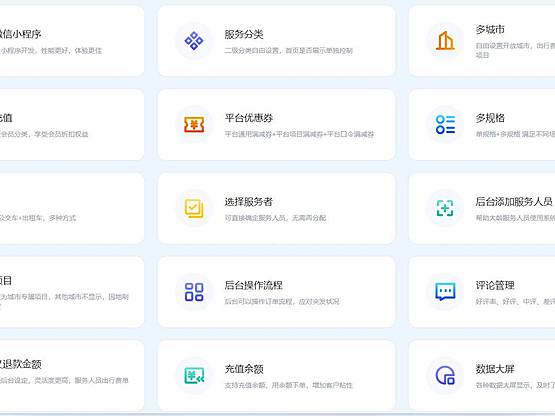
Task: Select the 多规格 heading
Action: [x=490, y=118]
